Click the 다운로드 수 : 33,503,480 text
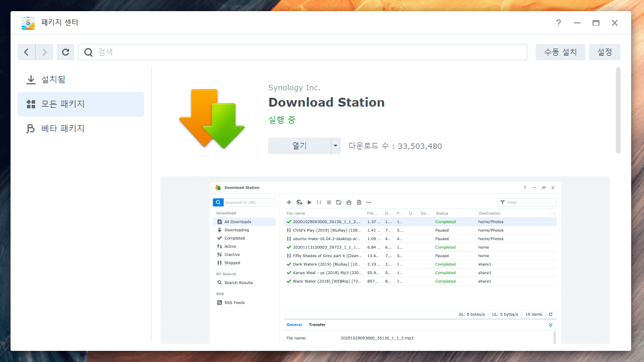 pyautogui.click(x=395, y=146)
